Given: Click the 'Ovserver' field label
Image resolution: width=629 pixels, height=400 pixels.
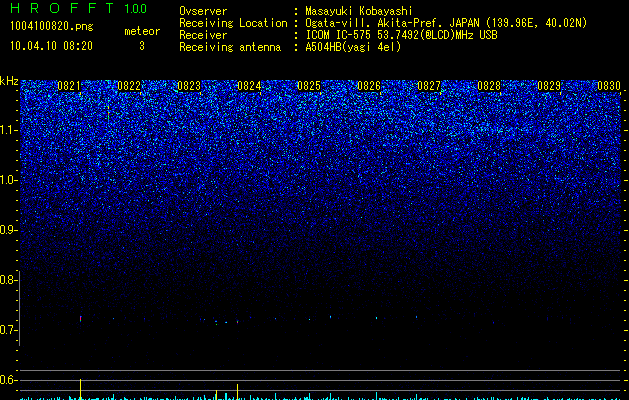Looking at the screenshot, I should pyautogui.click(x=203, y=11).
